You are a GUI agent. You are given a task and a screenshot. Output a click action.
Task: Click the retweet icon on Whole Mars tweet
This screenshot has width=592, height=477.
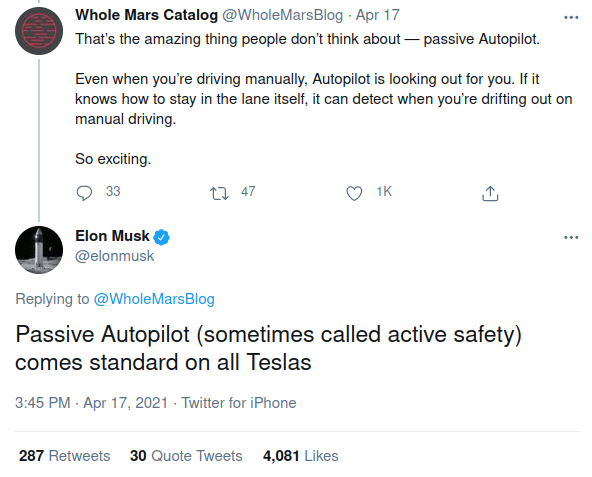point(219,193)
